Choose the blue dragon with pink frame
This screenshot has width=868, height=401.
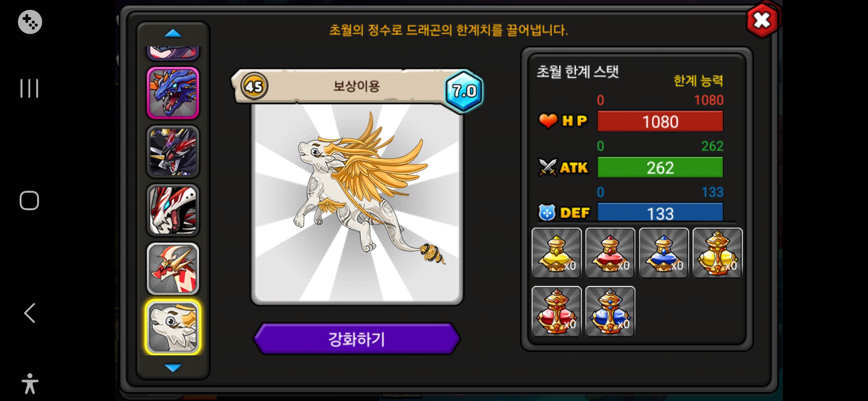173,93
